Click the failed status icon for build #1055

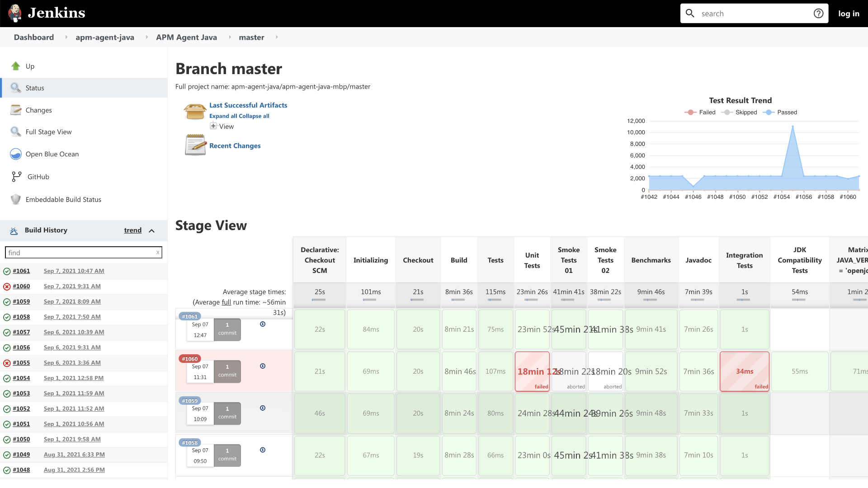click(7, 363)
